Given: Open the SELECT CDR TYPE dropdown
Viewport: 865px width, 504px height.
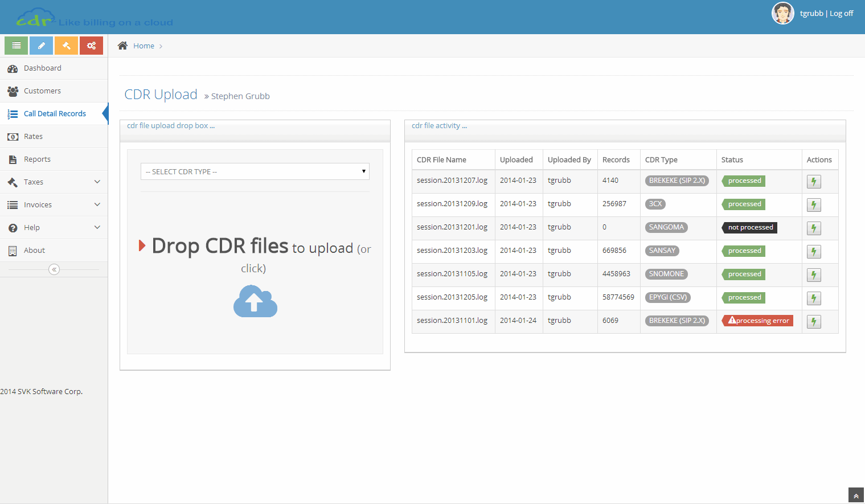Looking at the screenshot, I should coord(255,171).
